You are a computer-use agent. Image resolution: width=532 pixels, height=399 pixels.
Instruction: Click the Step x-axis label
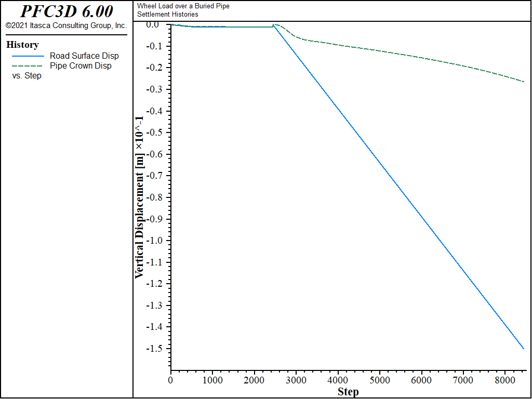tap(348, 392)
